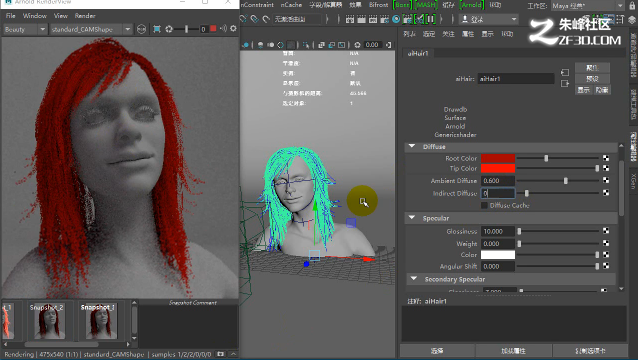
Task: Click the magnet snap icon in Maya status line
Action: (266, 19)
